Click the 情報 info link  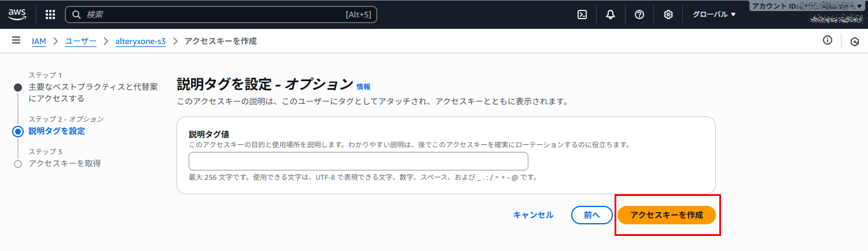point(363,87)
